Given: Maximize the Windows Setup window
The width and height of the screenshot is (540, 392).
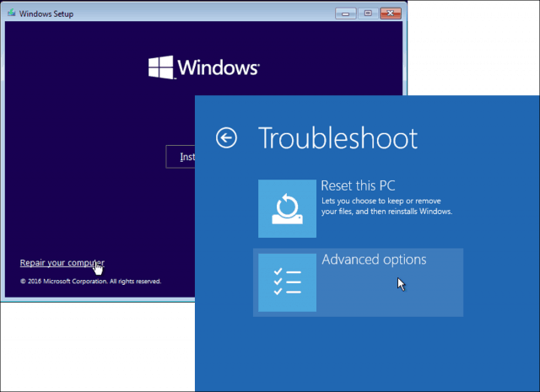Looking at the screenshot, I should [368, 13].
